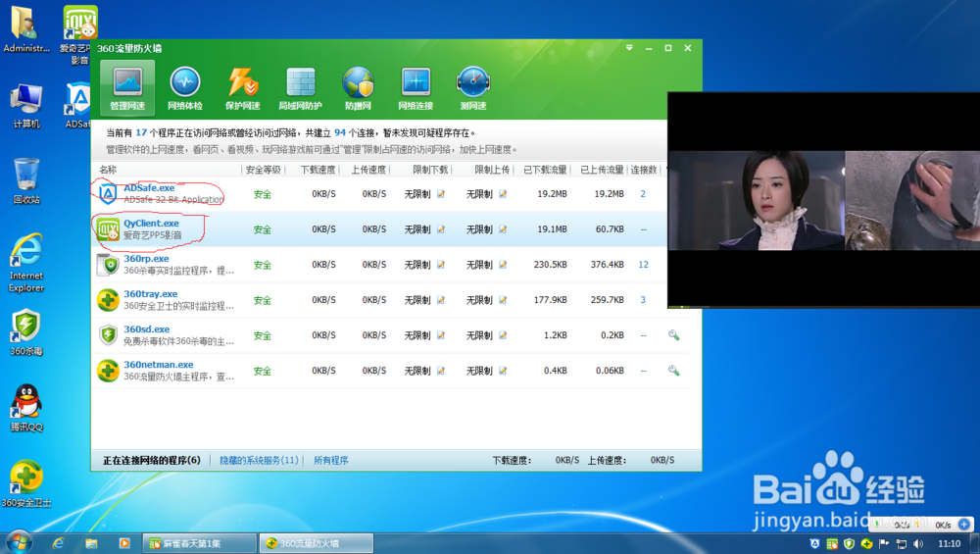This screenshot has height=554, width=980.
Task: Sort by 连接数 column header
Action: point(644,170)
